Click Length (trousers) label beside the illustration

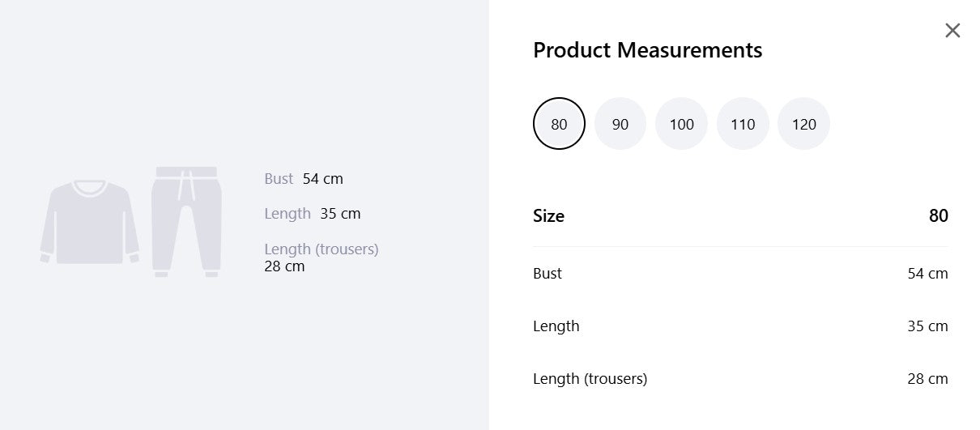pyautogui.click(x=322, y=249)
